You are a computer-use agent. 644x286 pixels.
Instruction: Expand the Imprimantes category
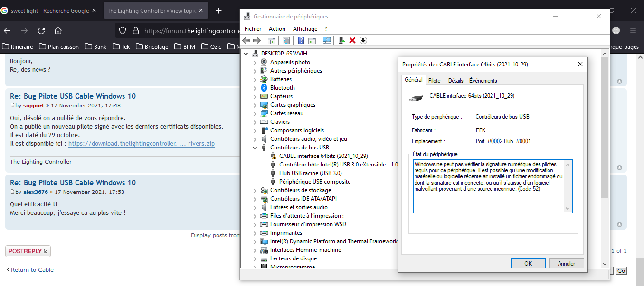tap(255, 233)
